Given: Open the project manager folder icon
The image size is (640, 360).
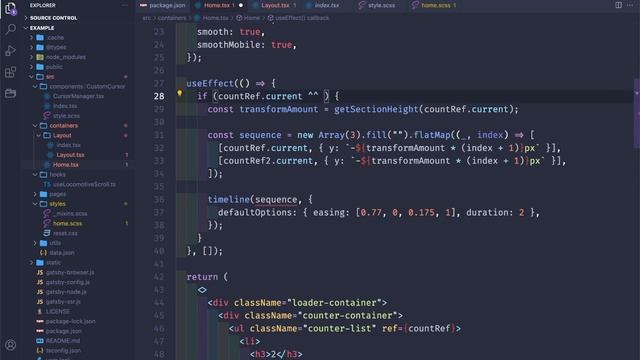Looking at the screenshot, I should click(11, 93).
